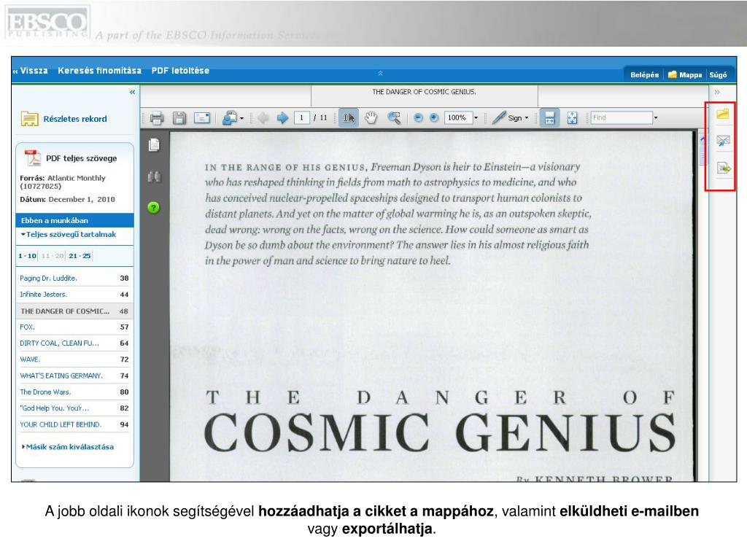747x560 pixels.
Task: Open the PDF teljes szövege icon
Action: (x=33, y=158)
